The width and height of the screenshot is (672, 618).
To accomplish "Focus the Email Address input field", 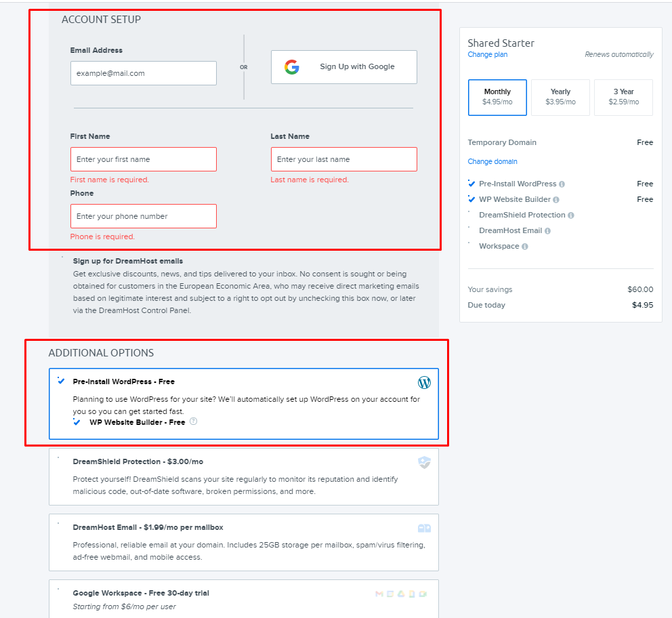I will (143, 73).
